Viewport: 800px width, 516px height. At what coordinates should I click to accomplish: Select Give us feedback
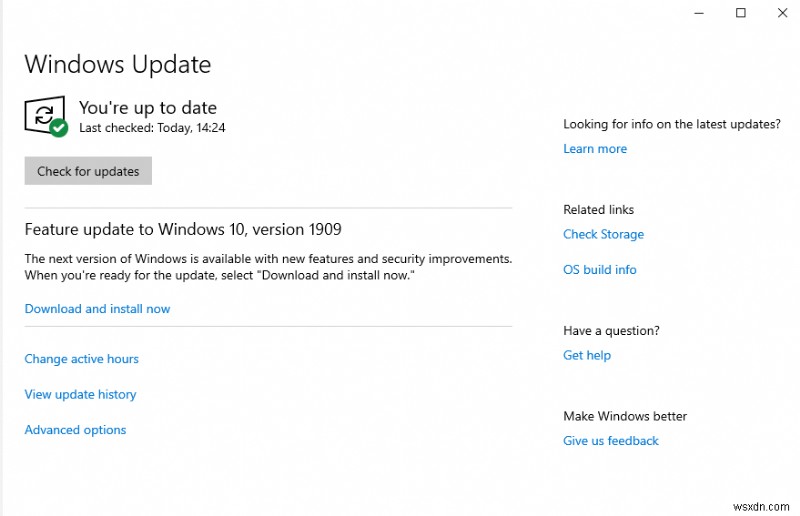pyautogui.click(x=611, y=441)
